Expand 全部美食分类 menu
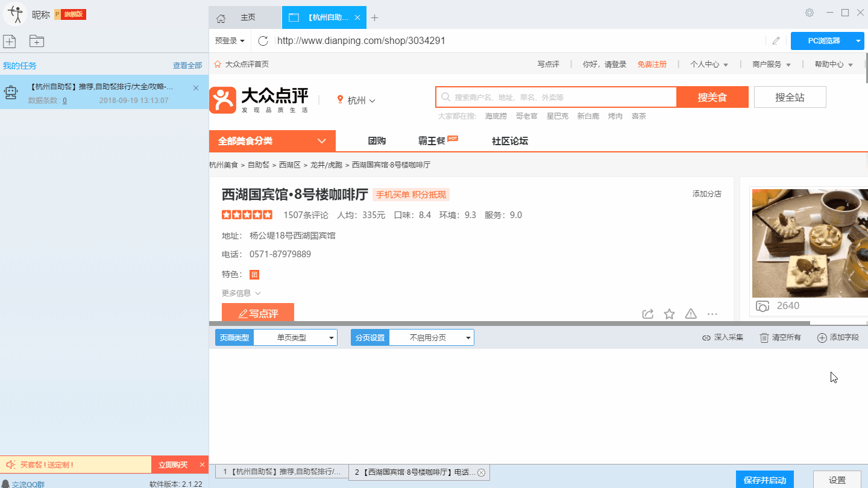 pos(272,141)
